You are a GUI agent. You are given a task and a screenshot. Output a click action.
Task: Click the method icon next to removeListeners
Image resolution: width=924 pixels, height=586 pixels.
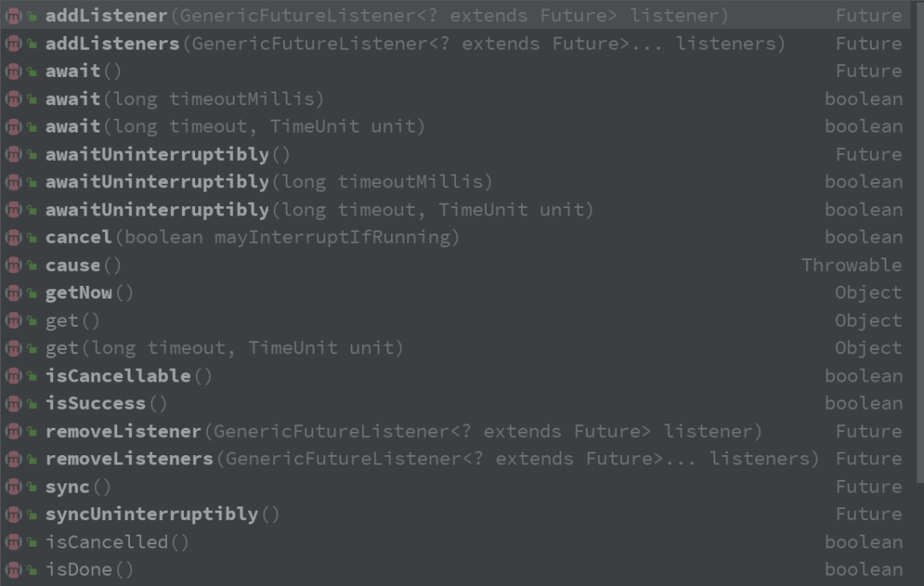13,459
